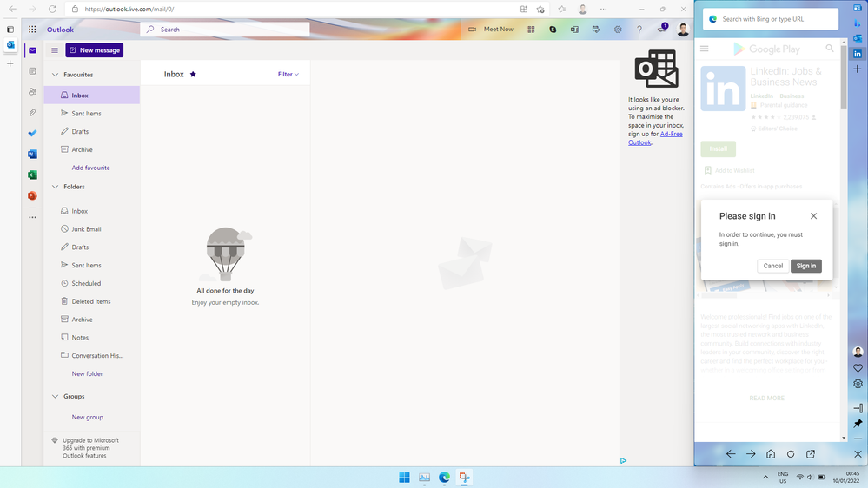The width and height of the screenshot is (868, 488).
Task: Show hidden system tray icons
Action: click(765, 478)
